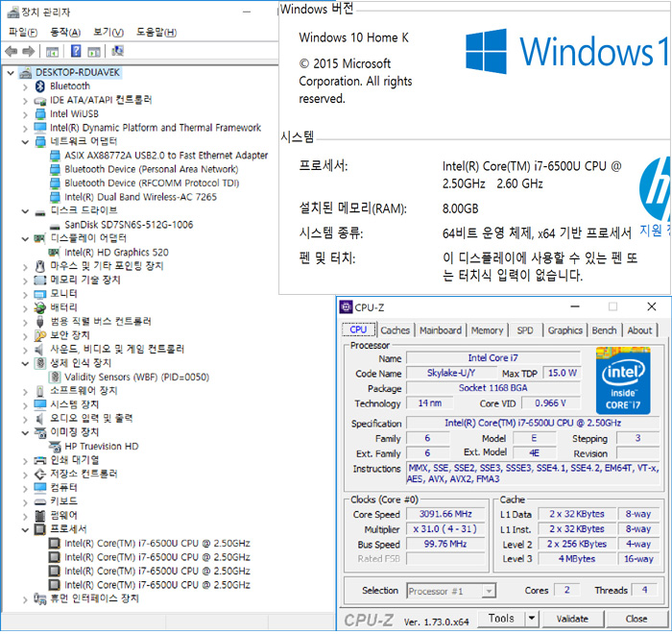Click the show/hide console tree toolbar icon
The height and width of the screenshot is (634, 672).
point(52,51)
